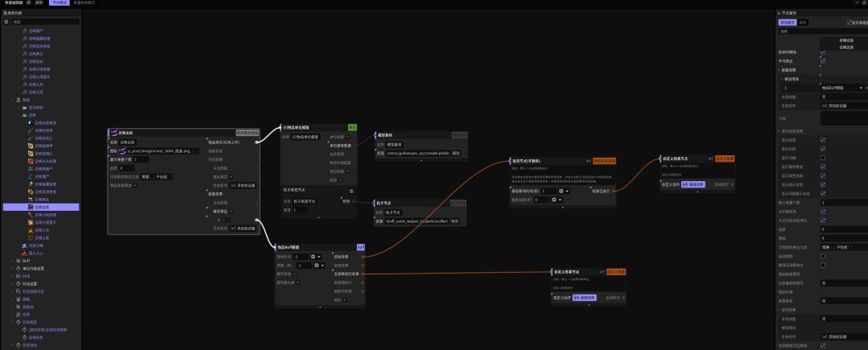Click the blue orb icon of the first 召唤 folder item
868x350 pixels.
coord(31,123)
